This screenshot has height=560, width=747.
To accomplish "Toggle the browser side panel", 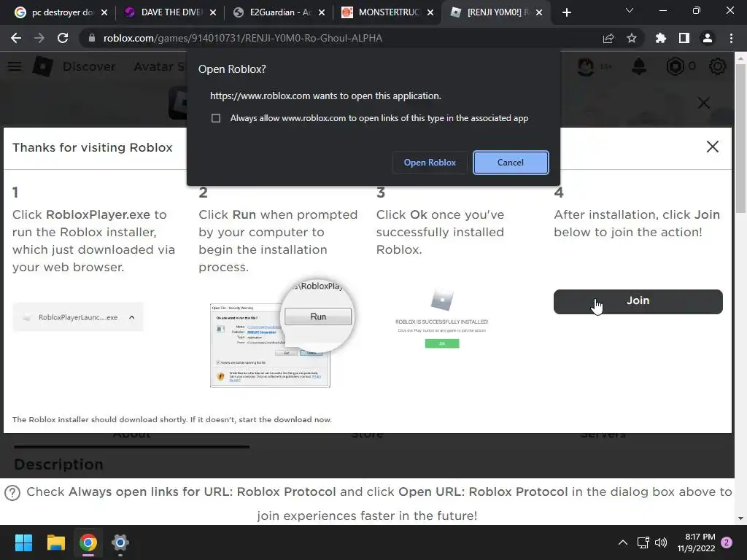I will click(x=684, y=38).
